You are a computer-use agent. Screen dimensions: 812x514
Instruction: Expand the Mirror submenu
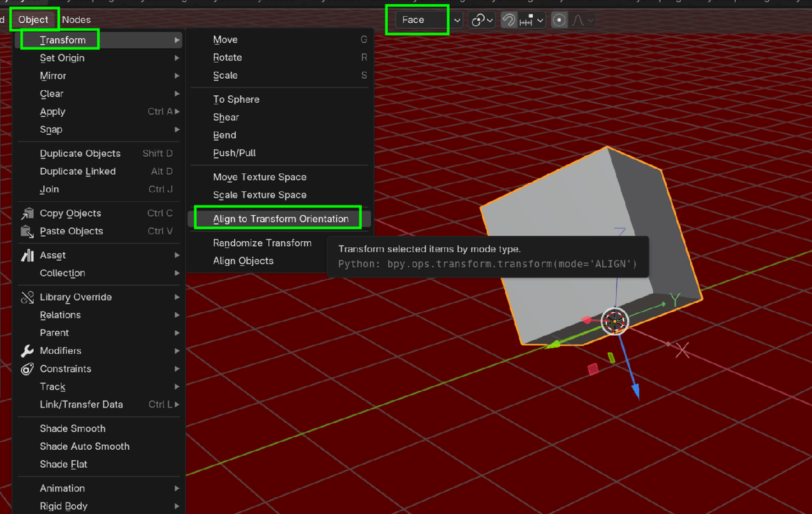click(x=100, y=76)
